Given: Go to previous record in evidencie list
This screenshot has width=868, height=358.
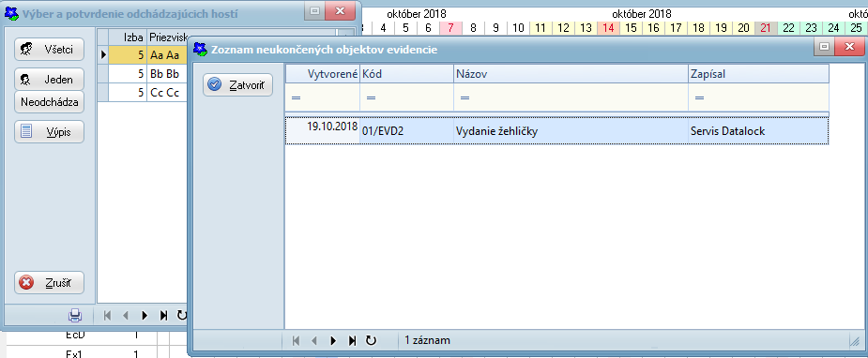Looking at the screenshot, I should pos(313,340).
